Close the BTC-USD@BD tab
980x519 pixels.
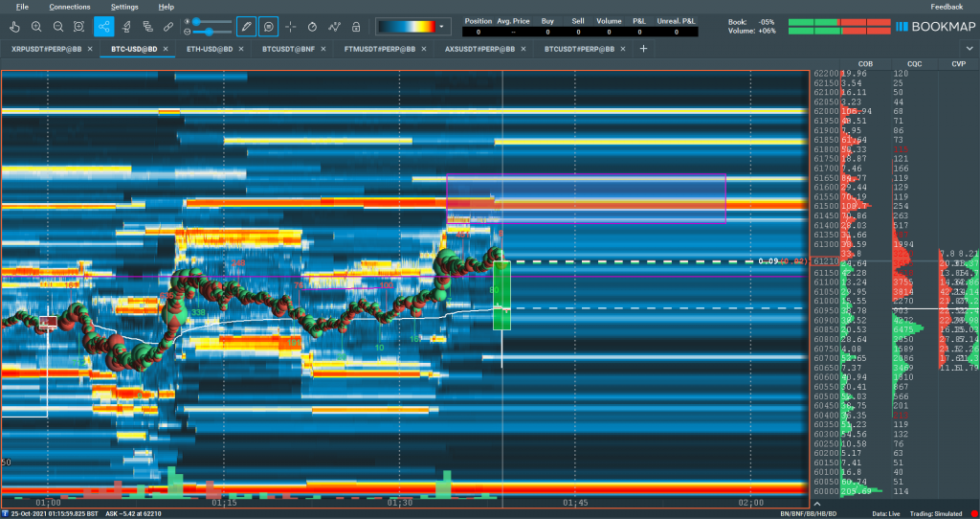(165, 49)
